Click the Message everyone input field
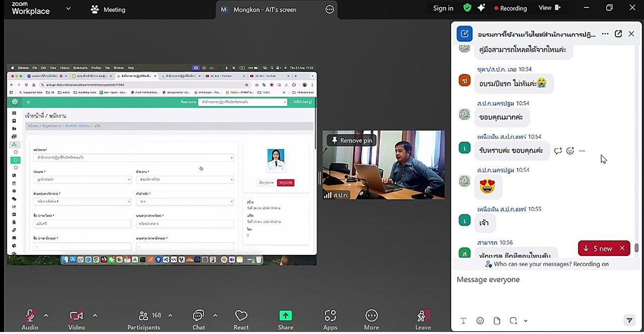The height and width of the screenshot is (334, 644). (543, 280)
